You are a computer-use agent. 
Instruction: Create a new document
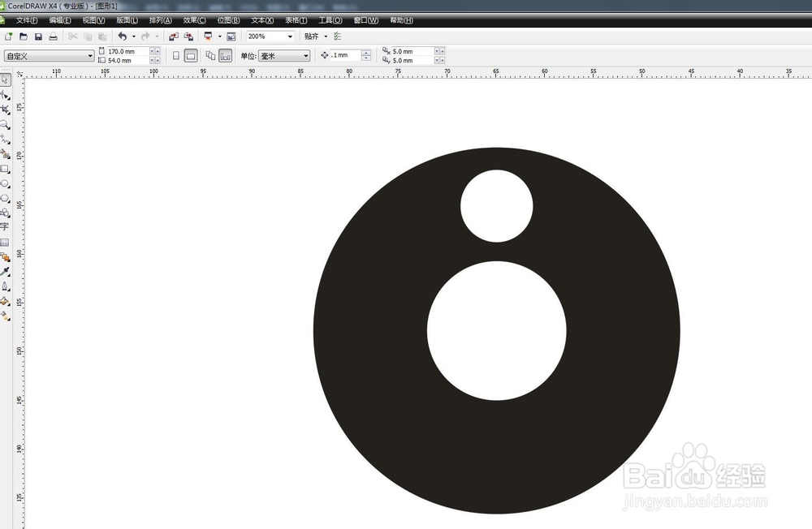8,37
